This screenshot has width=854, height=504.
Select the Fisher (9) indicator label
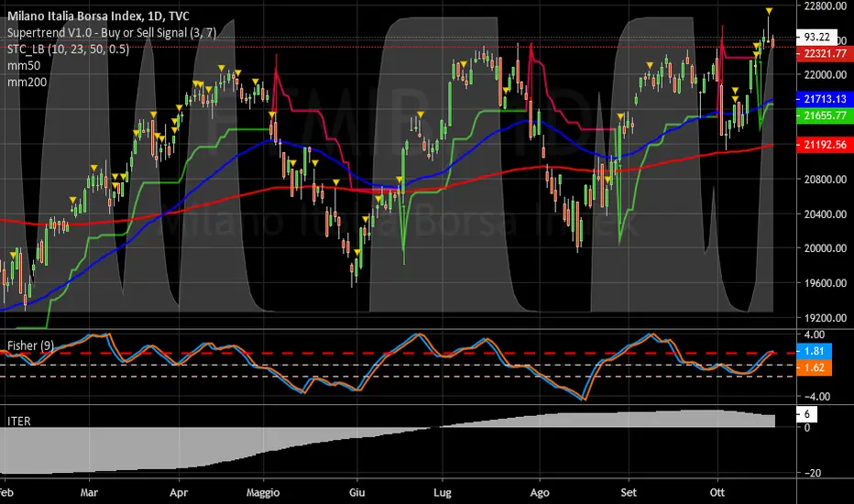coord(30,345)
